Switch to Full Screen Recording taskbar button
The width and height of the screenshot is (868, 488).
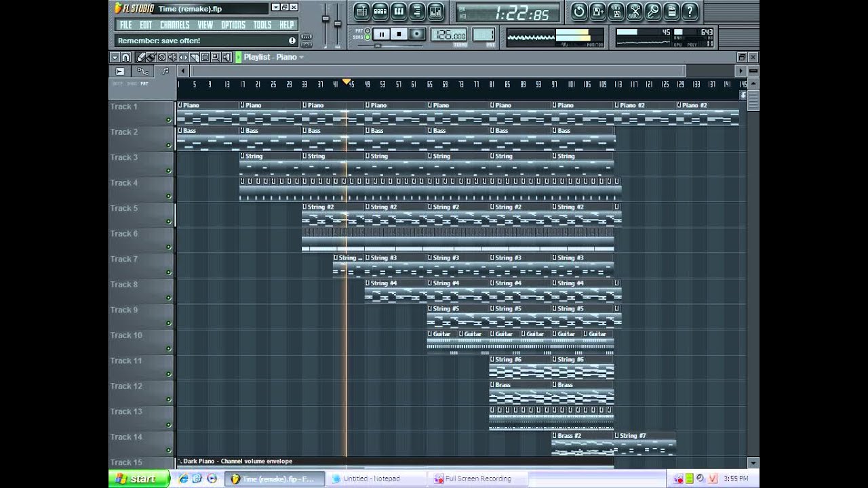477,479
